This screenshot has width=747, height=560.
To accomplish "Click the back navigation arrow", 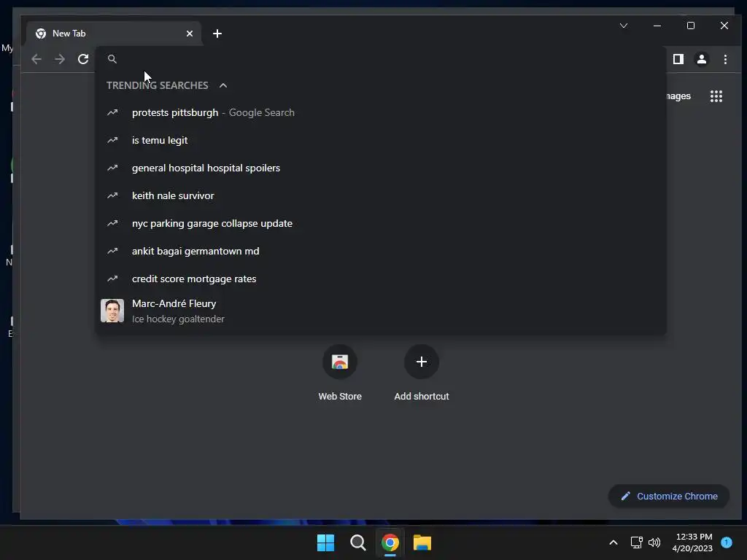I will tap(36, 59).
